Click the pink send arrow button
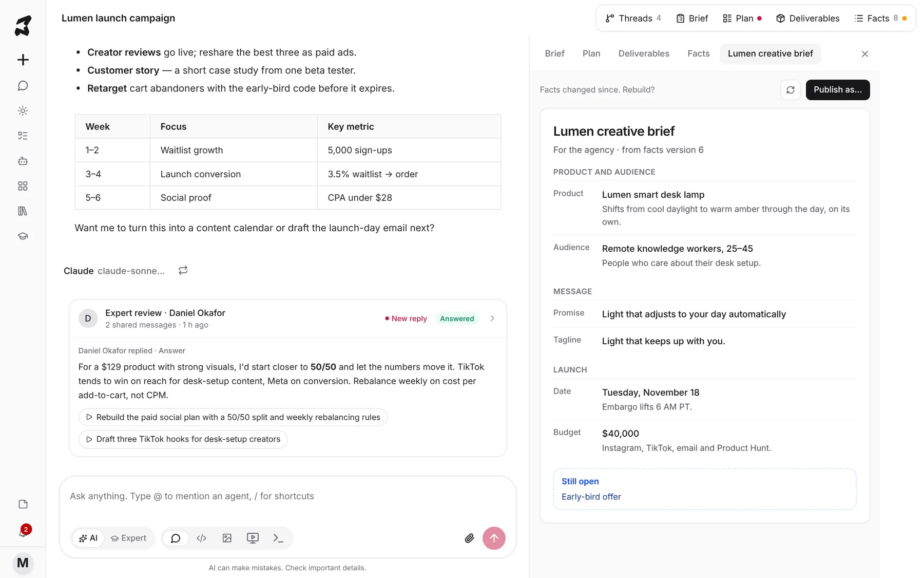This screenshot has height=578, width=924. (x=494, y=538)
